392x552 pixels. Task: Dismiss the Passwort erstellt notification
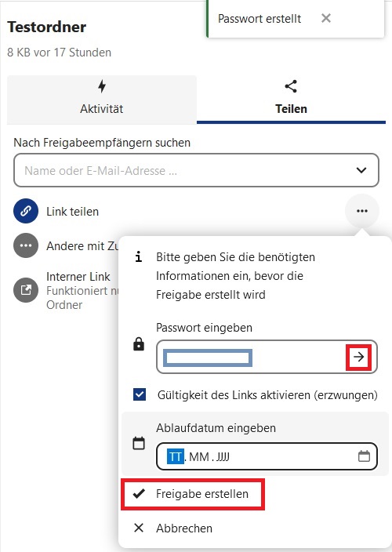click(326, 18)
